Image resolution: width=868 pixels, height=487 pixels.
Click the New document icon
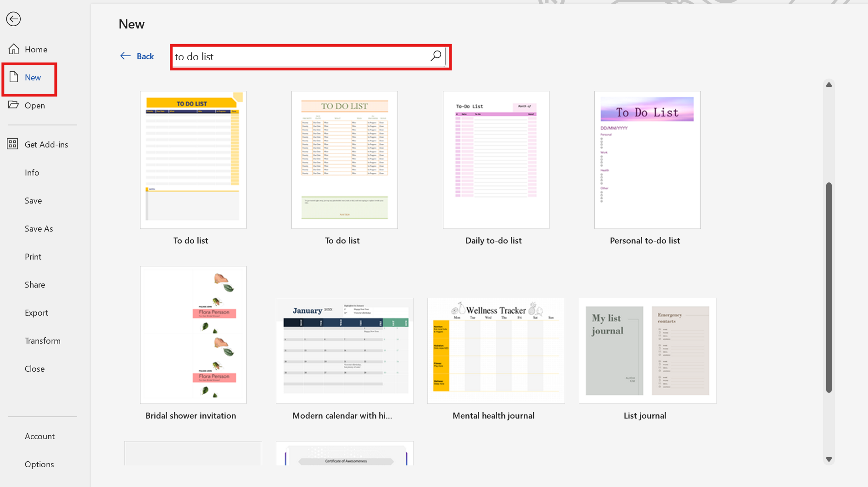pyautogui.click(x=14, y=77)
